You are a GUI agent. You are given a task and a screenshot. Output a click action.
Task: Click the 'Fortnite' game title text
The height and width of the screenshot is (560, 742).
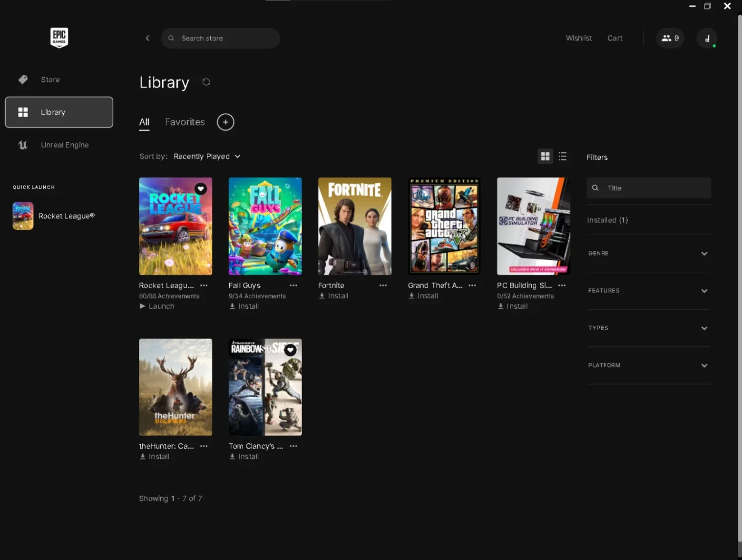click(331, 285)
